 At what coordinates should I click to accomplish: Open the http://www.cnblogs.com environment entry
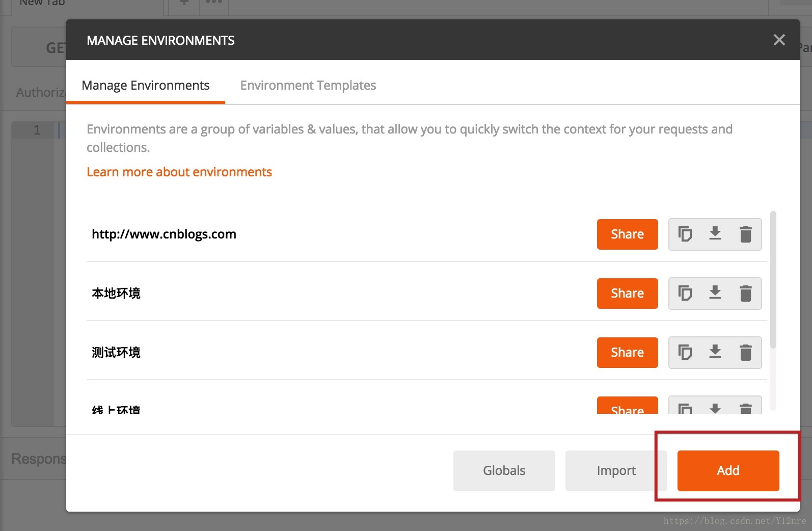tap(164, 234)
